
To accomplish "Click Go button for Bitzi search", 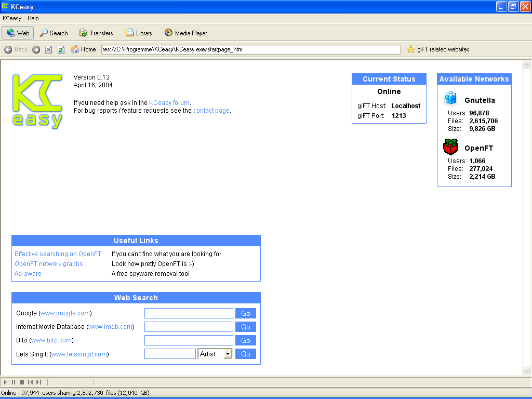I will click(x=246, y=340).
